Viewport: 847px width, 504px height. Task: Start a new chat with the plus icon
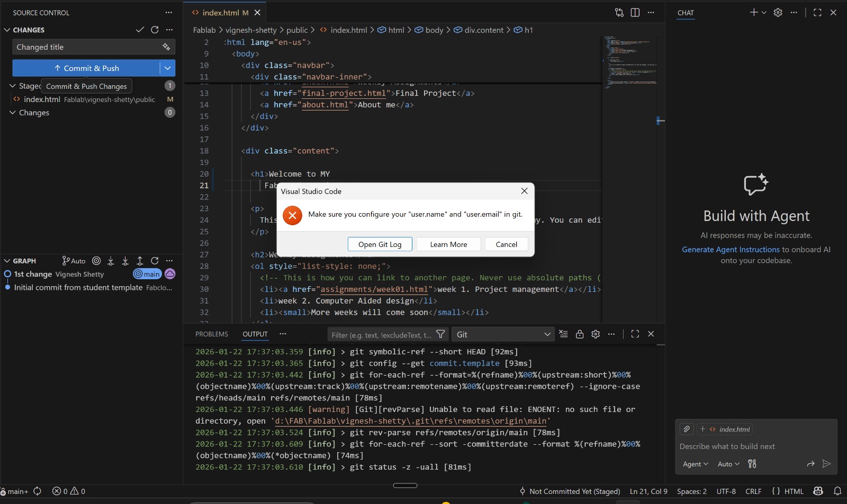754,13
